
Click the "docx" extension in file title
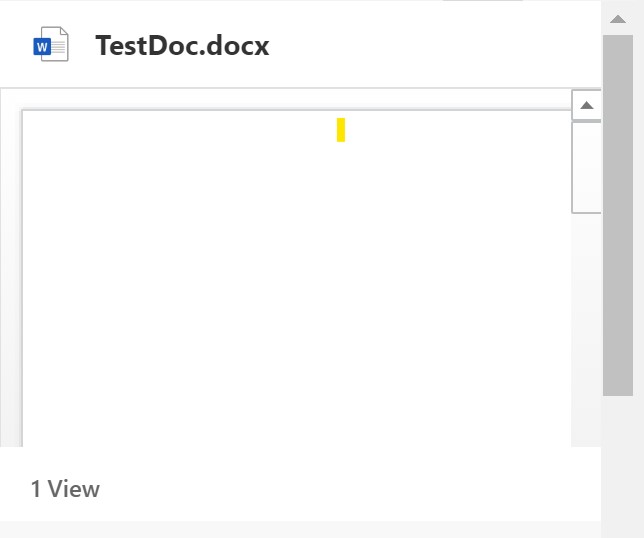tap(238, 45)
